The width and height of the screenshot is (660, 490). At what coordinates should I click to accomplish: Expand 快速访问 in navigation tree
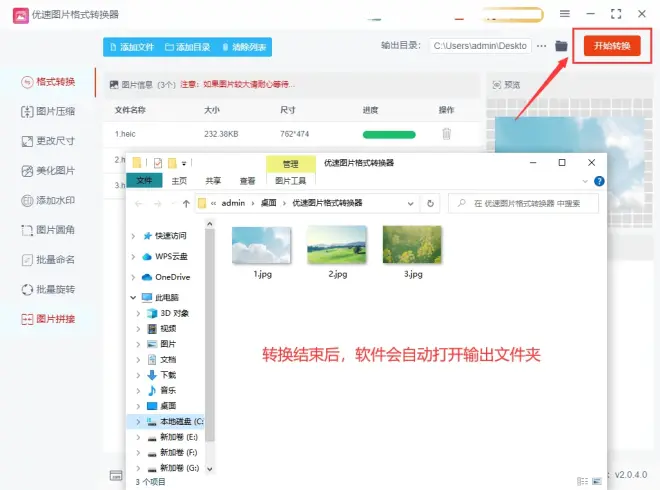click(133, 236)
